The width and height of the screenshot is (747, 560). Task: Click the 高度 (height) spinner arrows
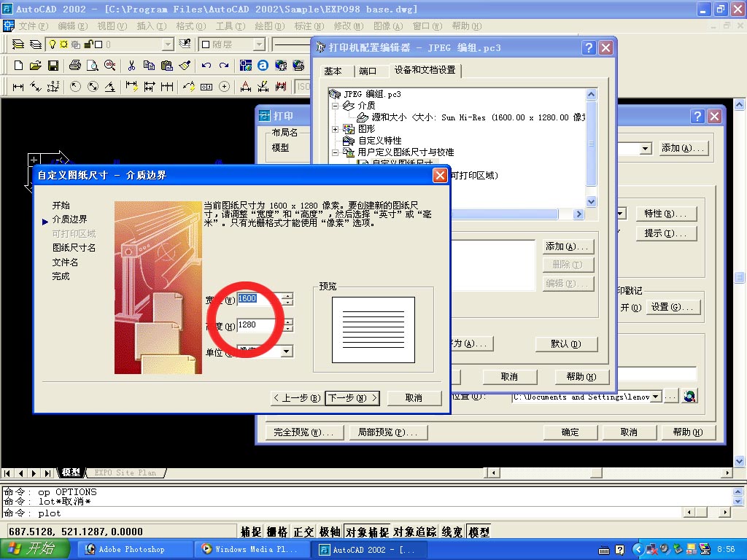coord(287,325)
